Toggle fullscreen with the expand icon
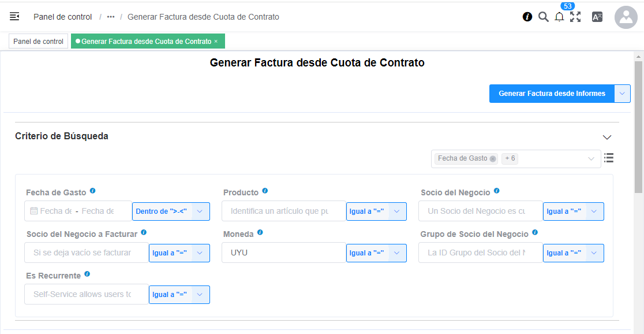The width and height of the screenshot is (644, 334). (x=575, y=17)
